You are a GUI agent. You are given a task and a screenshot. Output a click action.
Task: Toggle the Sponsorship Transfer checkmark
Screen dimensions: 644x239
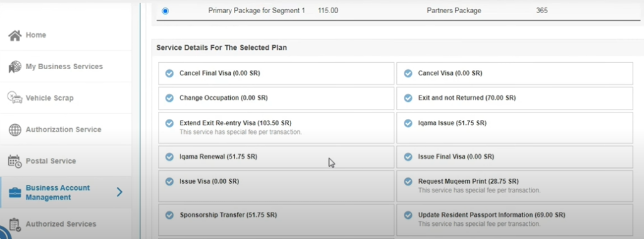tap(169, 215)
